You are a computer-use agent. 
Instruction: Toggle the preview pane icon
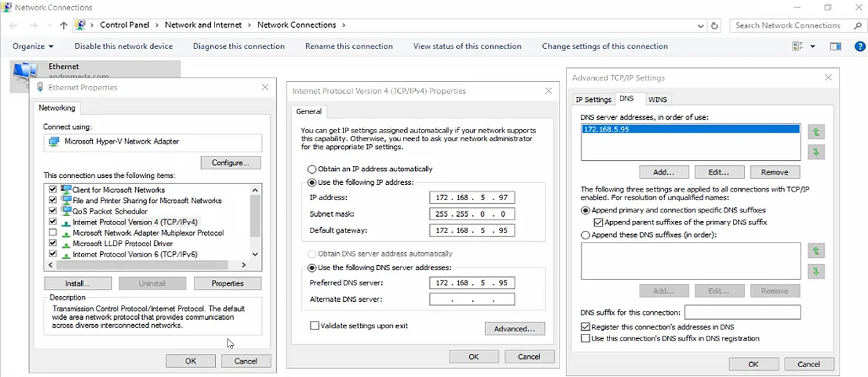(x=835, y=46)
